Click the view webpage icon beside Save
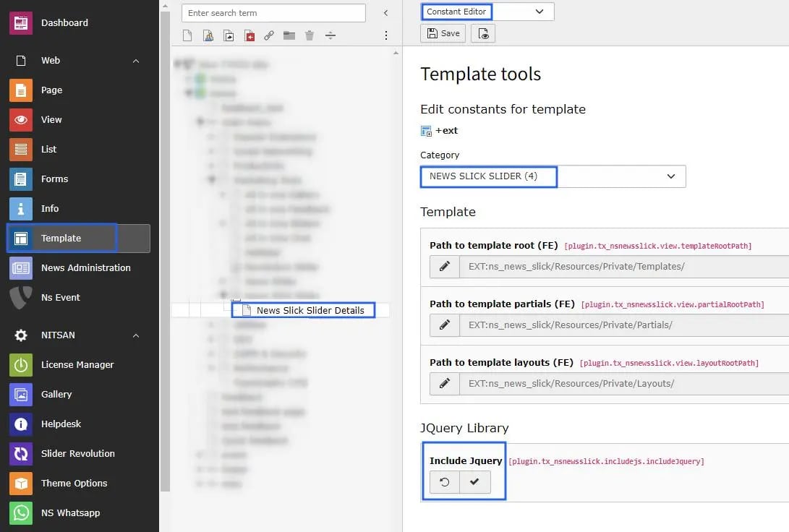Screen dimensions: 789x532 [483, 34]
